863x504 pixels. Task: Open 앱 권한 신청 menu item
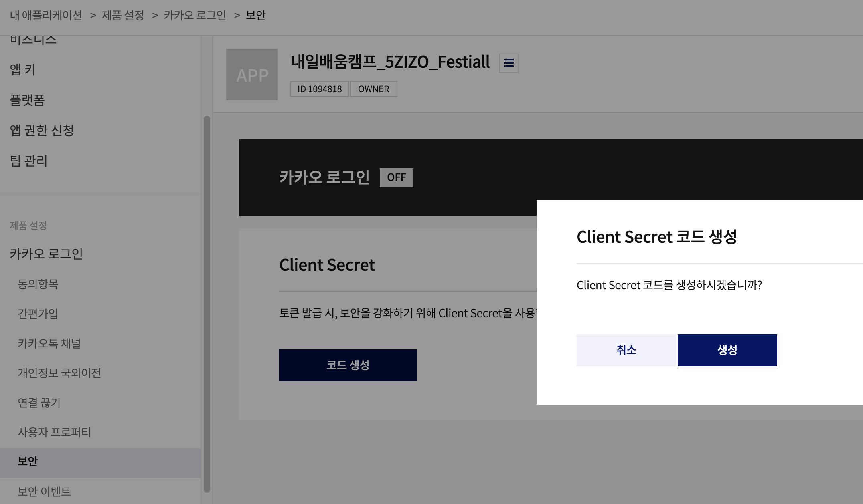coord(42,130)
